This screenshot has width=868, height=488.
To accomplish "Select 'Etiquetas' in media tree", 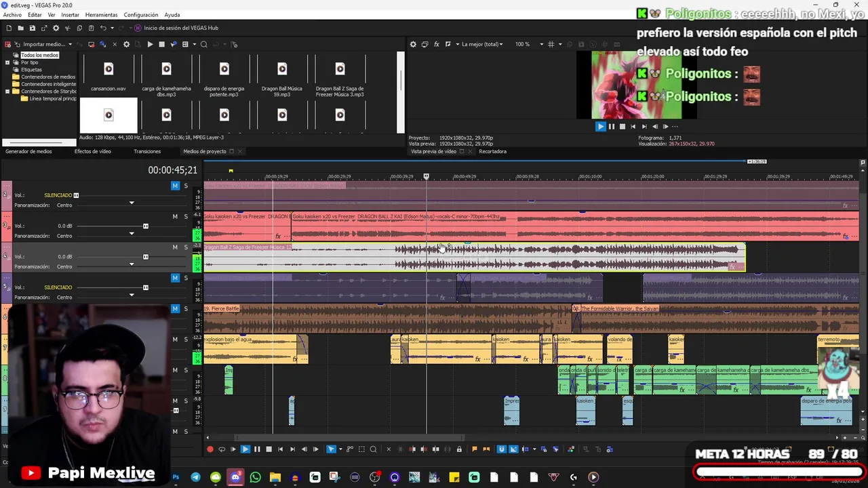I will tap(31, 69).
